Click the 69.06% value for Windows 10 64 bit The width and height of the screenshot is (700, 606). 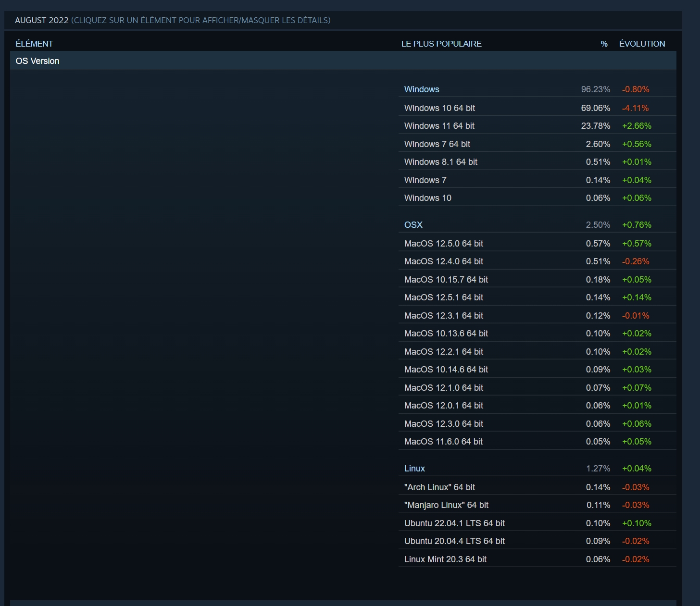596,108
